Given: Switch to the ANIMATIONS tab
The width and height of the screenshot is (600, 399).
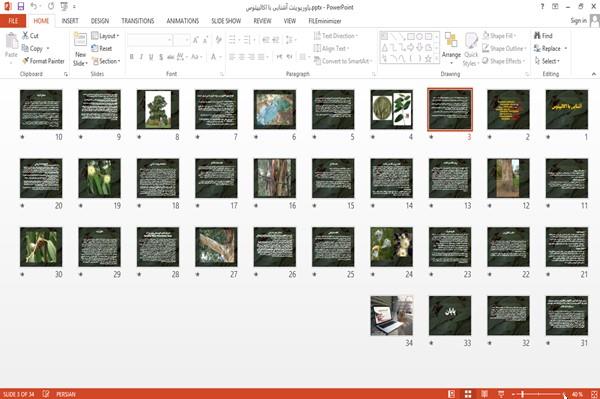Looking at the screenshot, I should coord(183,21).
